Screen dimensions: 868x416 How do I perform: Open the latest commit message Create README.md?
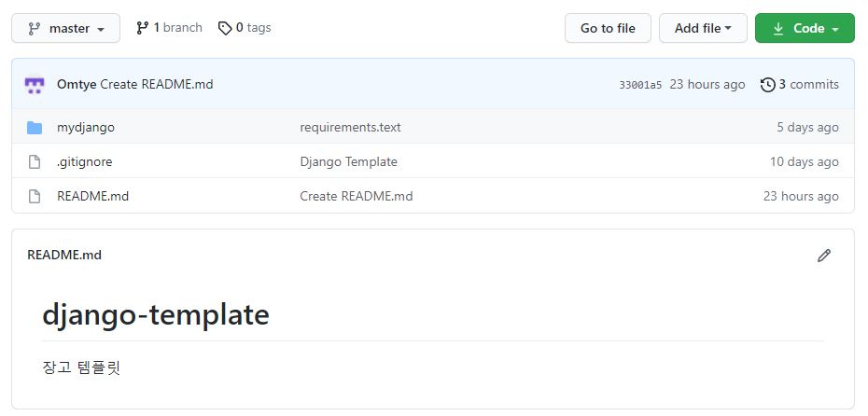[157, 85]
